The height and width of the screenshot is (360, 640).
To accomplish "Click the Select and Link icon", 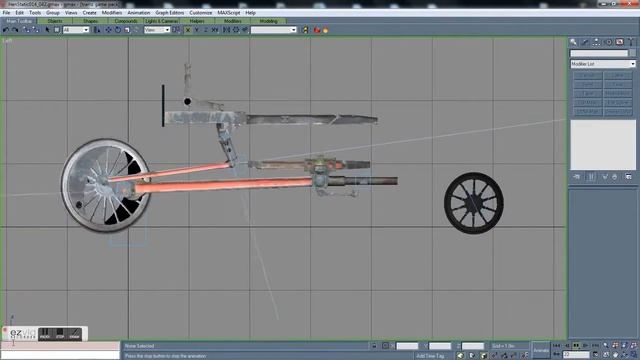I will [x=26, y=30].
